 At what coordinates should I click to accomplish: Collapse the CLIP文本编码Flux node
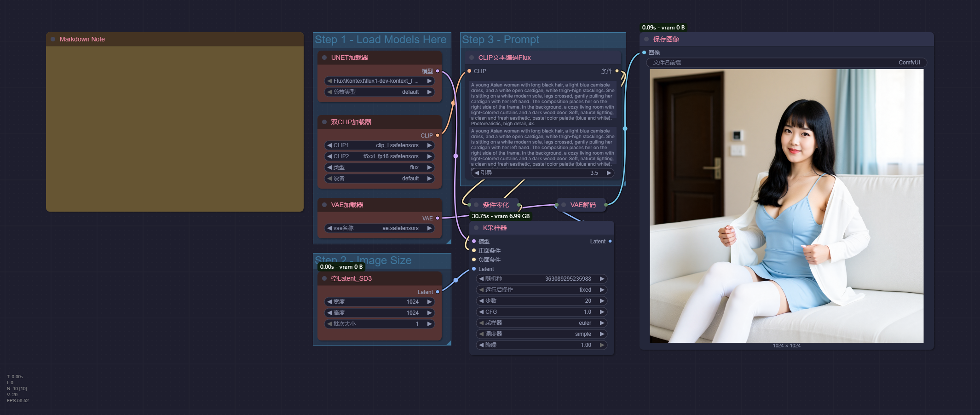471,58
